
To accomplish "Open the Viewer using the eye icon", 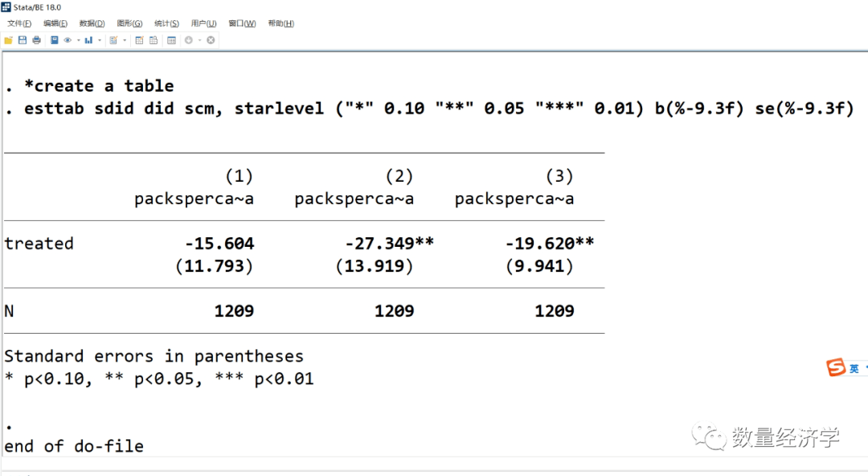I will pos(67,40).
